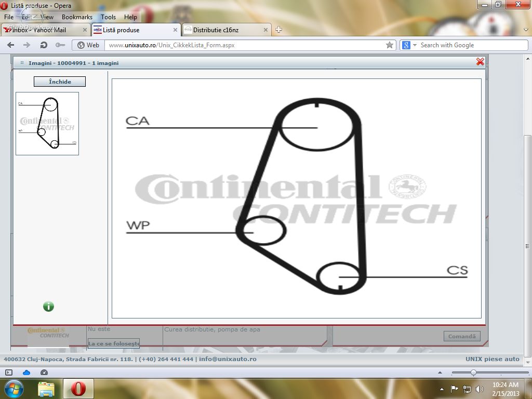Expand the zoom view options arrow in the status bar
This screenshot has width=532, height=399.
pyautogui.click(x=440, y=373)
